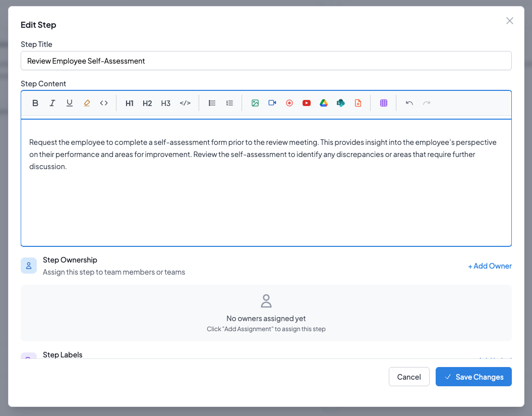Toggle italic formatting

pyautogui.click(x=52, y=103)
